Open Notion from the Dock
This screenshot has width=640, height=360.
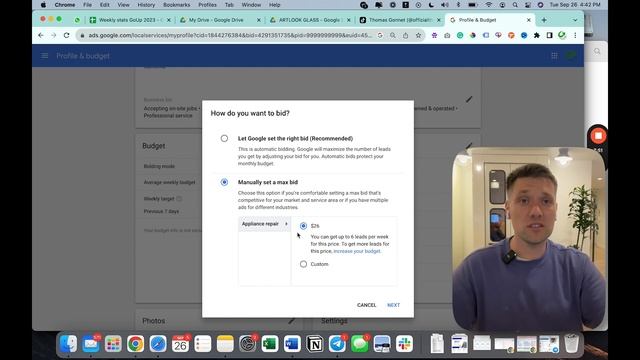[x=315, y=344]
